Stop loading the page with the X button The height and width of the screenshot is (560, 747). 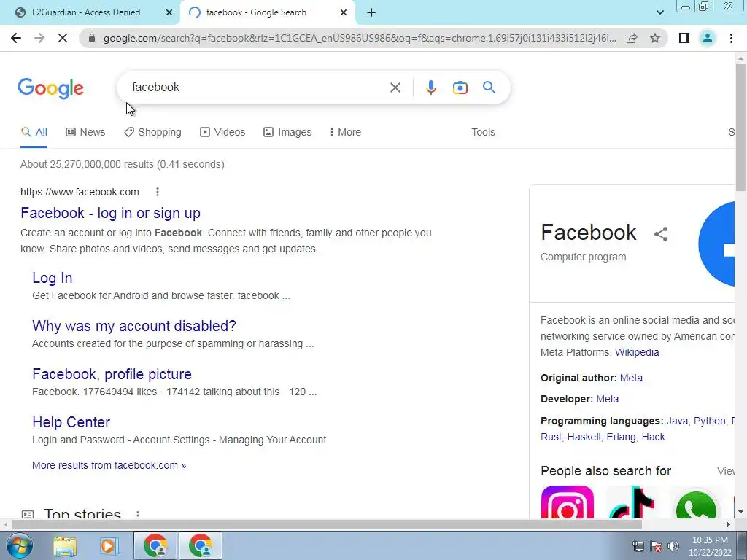63,38
